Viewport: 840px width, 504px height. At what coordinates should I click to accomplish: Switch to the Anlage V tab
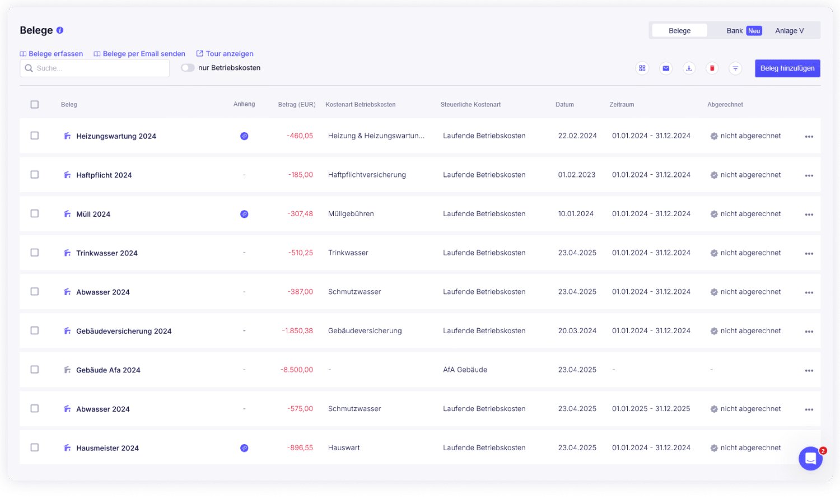pyautogui.click(x=790, y=31)
